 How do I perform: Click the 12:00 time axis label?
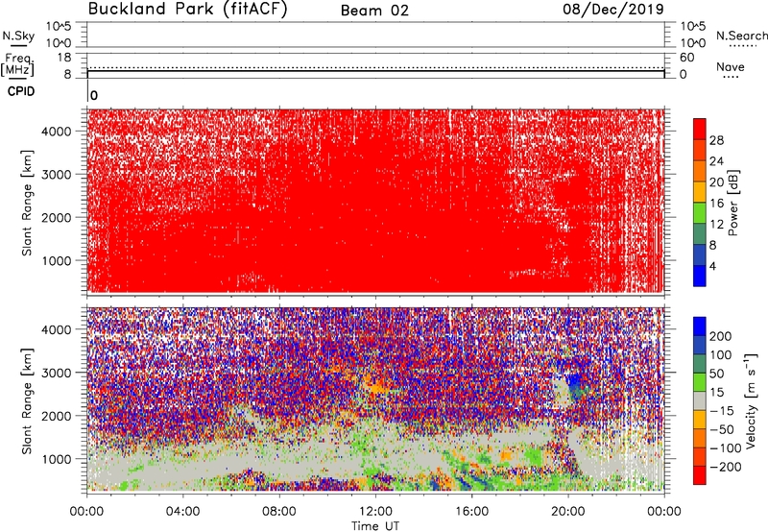[x=375, y=512]
